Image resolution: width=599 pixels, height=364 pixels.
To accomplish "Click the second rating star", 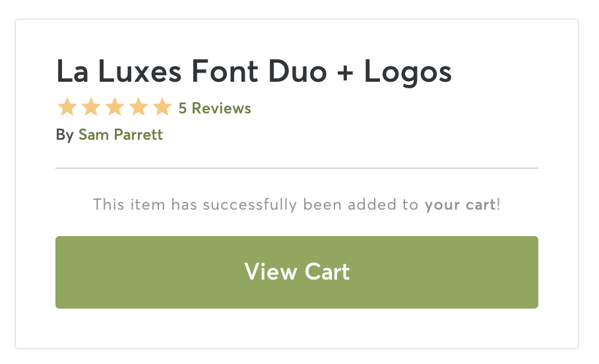I will pos(91,107).
